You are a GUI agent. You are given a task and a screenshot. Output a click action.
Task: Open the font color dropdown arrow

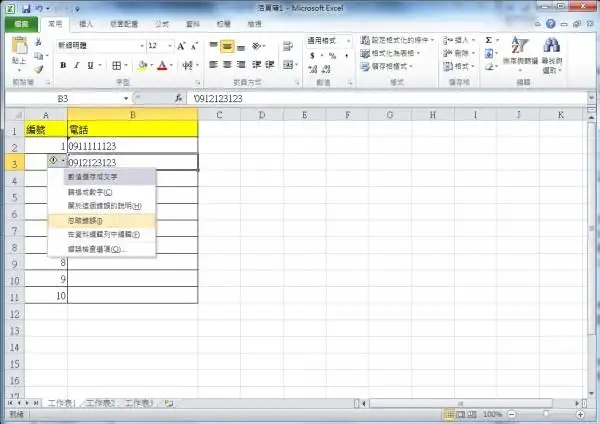pyautogui.click(x=171, y=65)
